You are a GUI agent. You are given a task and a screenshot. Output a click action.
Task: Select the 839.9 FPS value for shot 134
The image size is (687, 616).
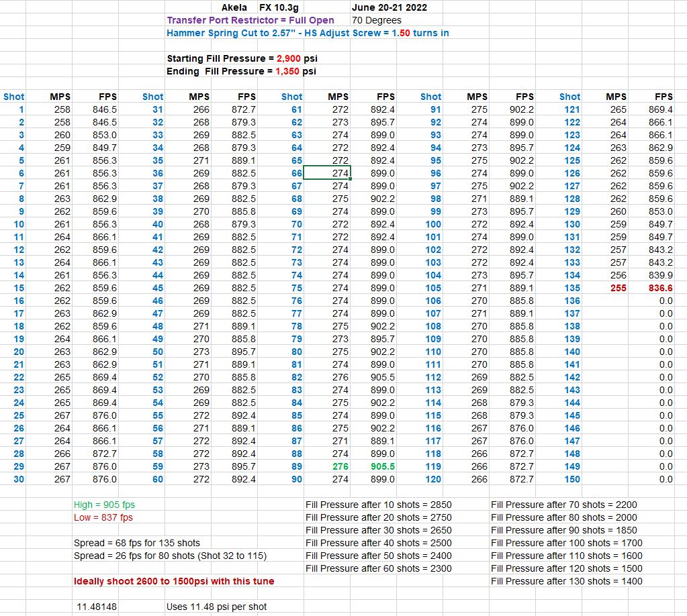[661, 275]
